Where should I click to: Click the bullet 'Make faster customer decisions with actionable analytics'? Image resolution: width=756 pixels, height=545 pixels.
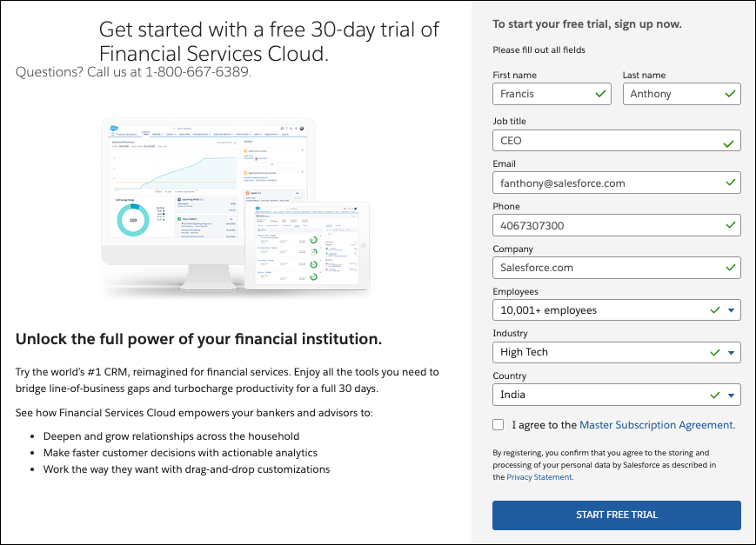180,453
